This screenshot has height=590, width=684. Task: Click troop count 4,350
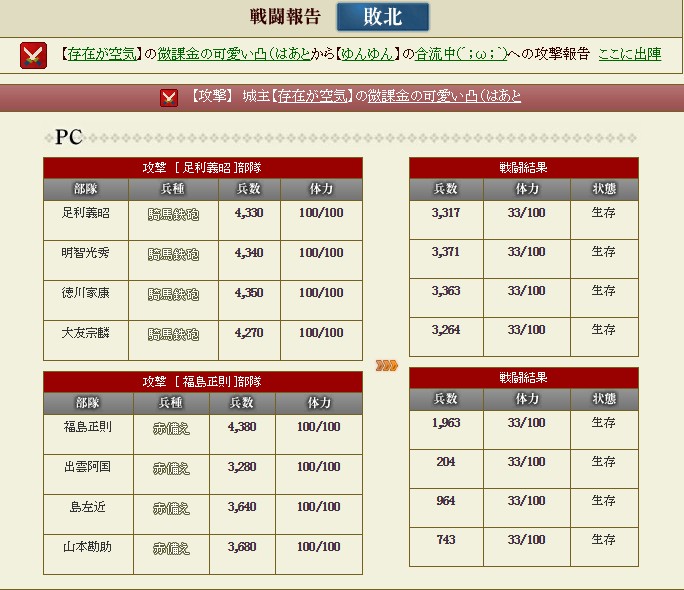[249, 293]
